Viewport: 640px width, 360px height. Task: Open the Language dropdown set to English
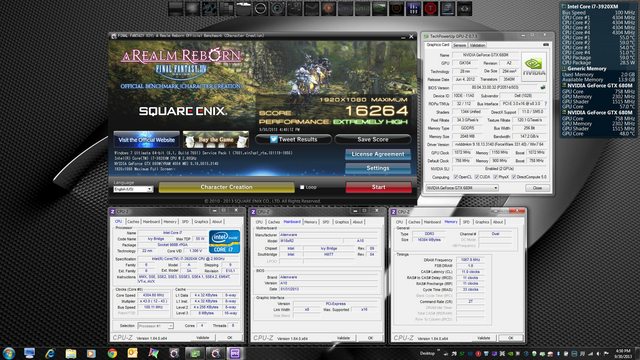pyautogui.click(x=133, y=189)
